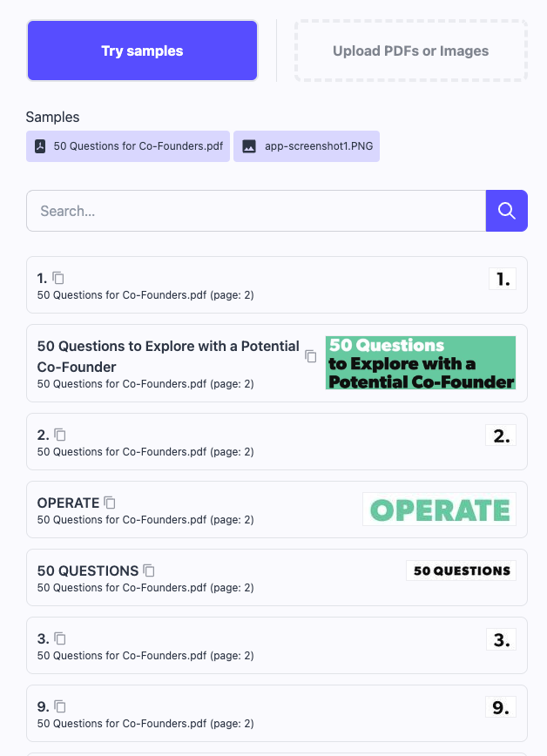Copy "50 Questions to Explore" result text
The image size is (547, 756).
pyautogui.click(x=310, y=356)
